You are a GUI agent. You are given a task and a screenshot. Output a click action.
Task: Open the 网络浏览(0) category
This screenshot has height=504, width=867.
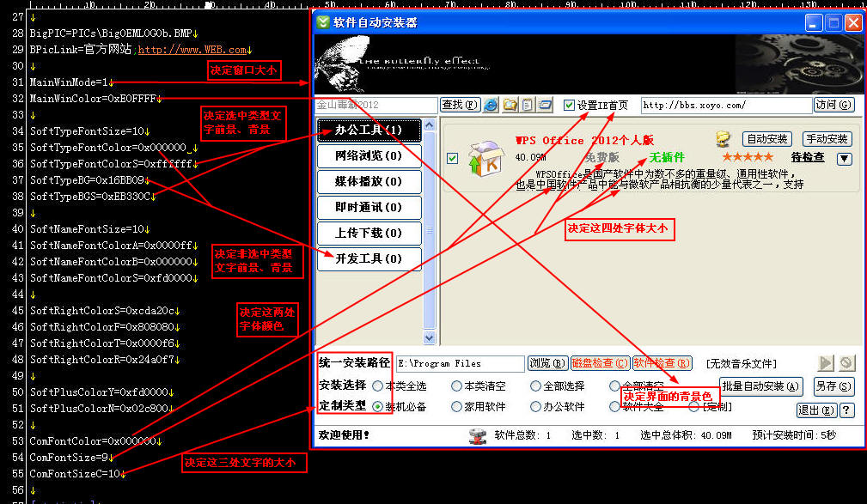369,156
